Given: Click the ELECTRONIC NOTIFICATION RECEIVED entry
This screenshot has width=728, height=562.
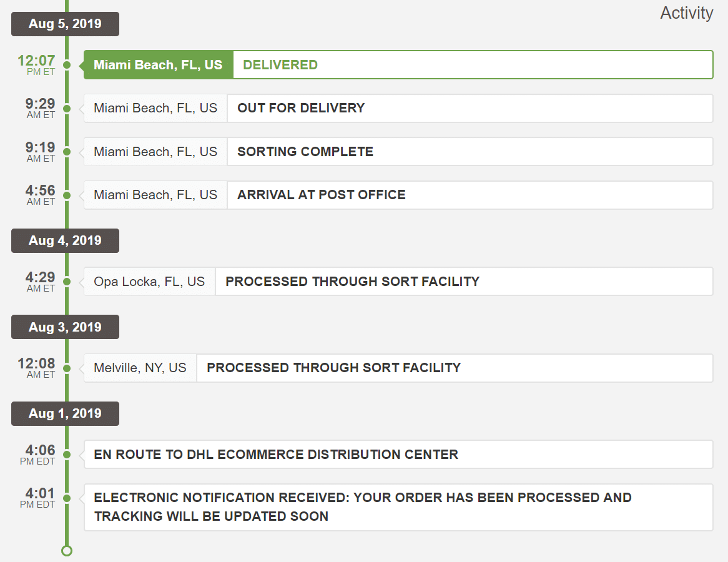Looking at the screenshot, I should pos(398,507).
